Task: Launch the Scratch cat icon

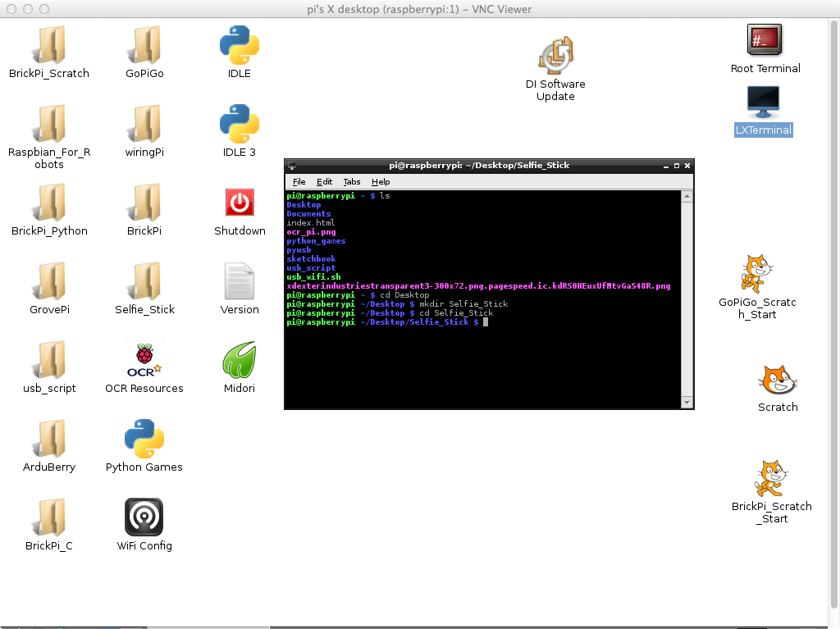Action: pos(778,380)
